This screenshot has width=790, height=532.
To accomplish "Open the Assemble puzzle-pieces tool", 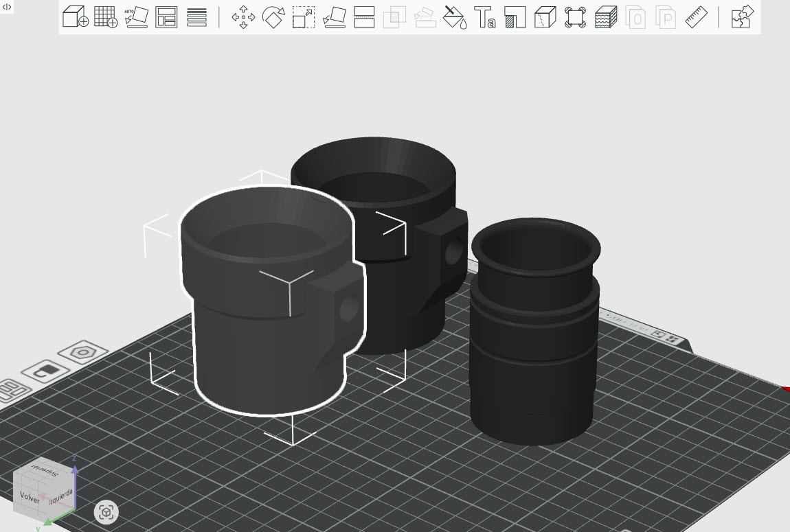I will click(742, 17).
